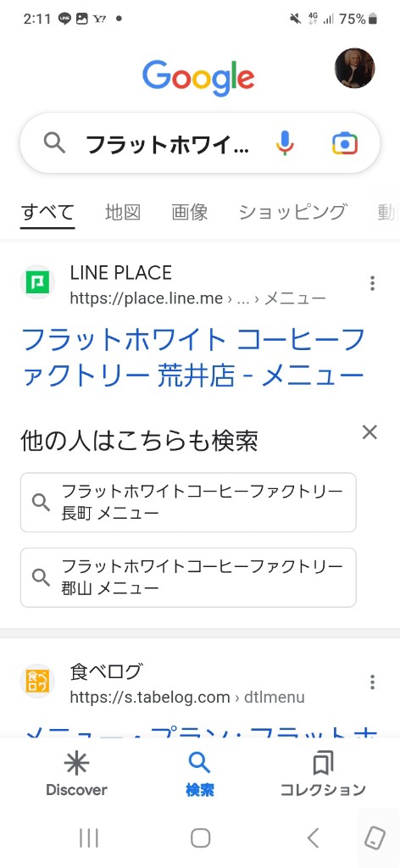Open more options for LINE PLACE result
The image size is (400, 868).
[372, 283]
